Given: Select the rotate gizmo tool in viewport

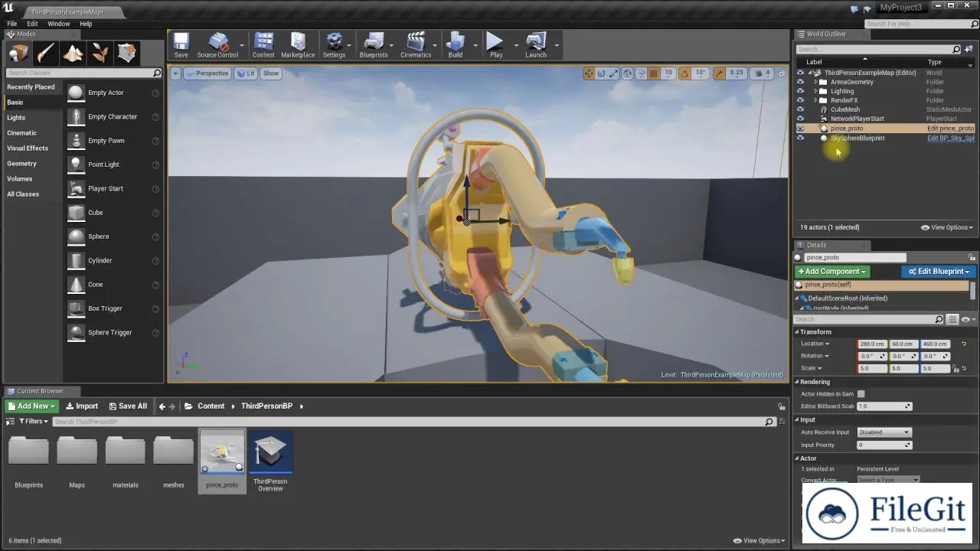Looking at the screenshot, I should (x=602, y=73).
